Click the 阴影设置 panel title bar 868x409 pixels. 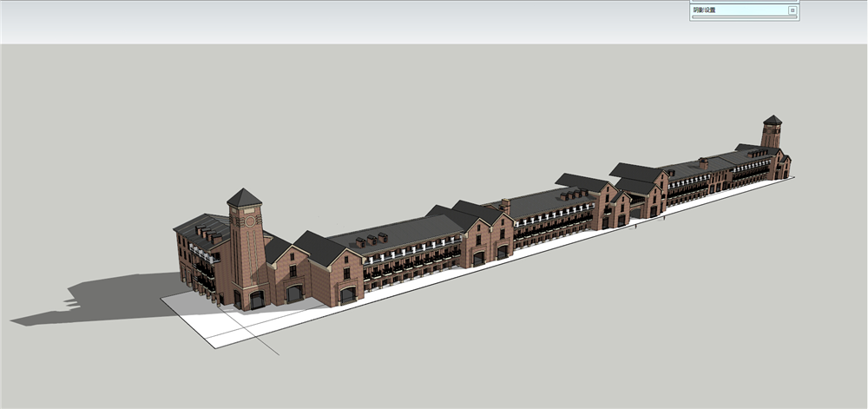[745, 10]
